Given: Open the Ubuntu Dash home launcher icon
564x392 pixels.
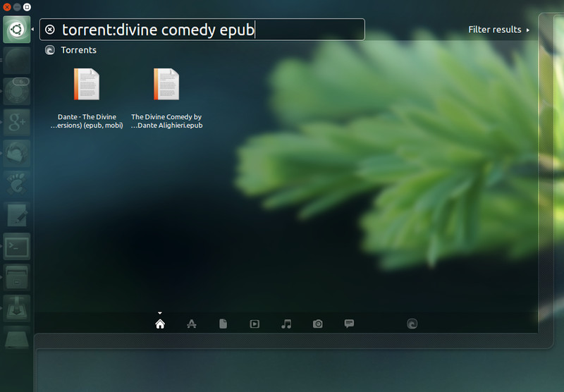Looking at the screenshot, I should [x=16, y=30].
